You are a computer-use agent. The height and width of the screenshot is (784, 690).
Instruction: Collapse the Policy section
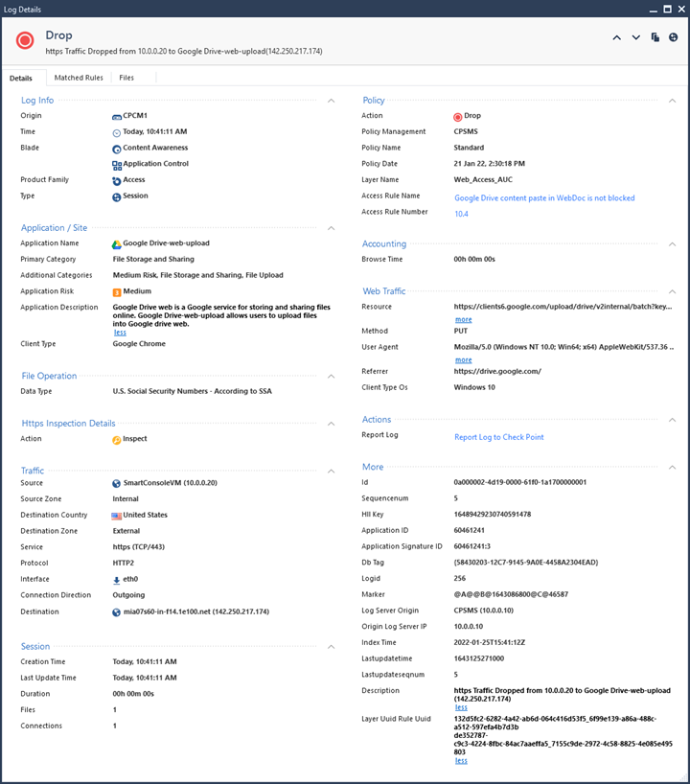[x=673, y=100]
